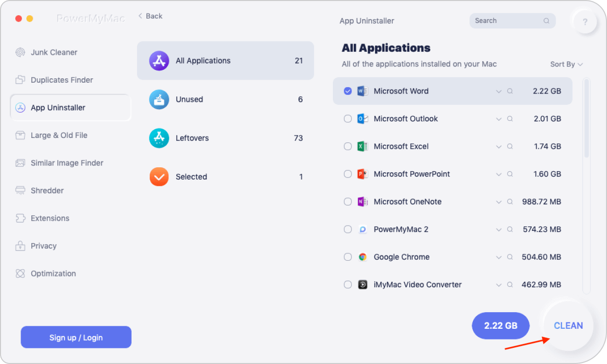Click the Large & Old File icon
Screen dimensions: 607x364
click(x=20, y=135)
